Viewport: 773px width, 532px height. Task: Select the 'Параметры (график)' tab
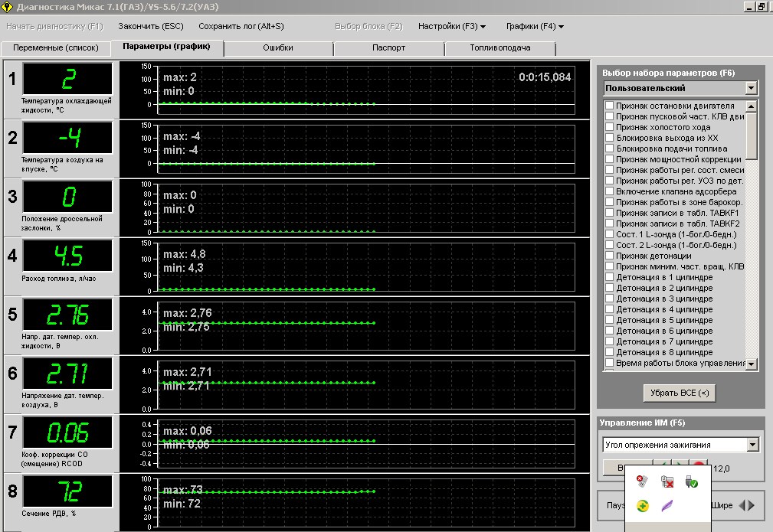tap(167, 47)
